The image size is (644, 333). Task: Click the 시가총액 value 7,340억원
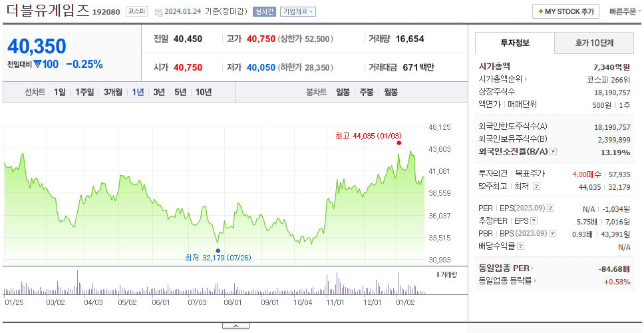click(612, 67)
